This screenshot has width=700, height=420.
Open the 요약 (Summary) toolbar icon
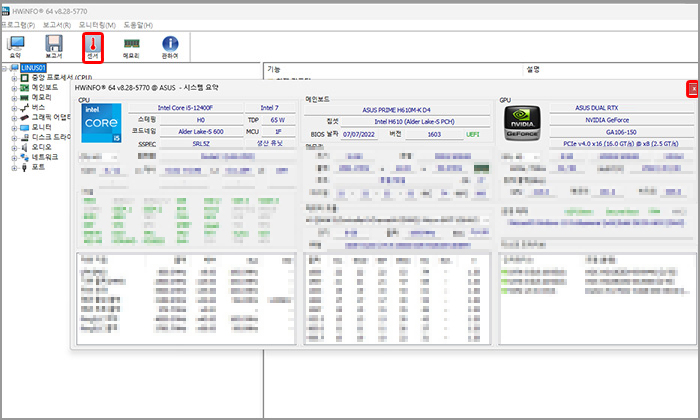[16, 46]
